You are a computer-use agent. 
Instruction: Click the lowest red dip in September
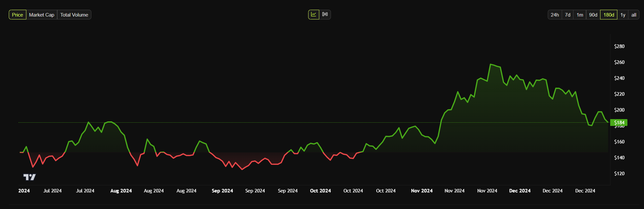point(242,169)
